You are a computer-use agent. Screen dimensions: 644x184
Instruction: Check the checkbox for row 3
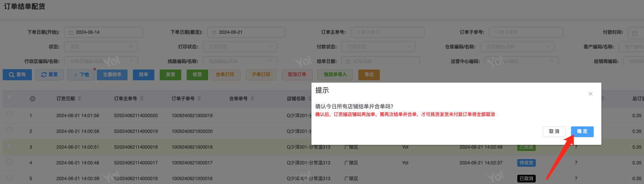coord(9,146)
